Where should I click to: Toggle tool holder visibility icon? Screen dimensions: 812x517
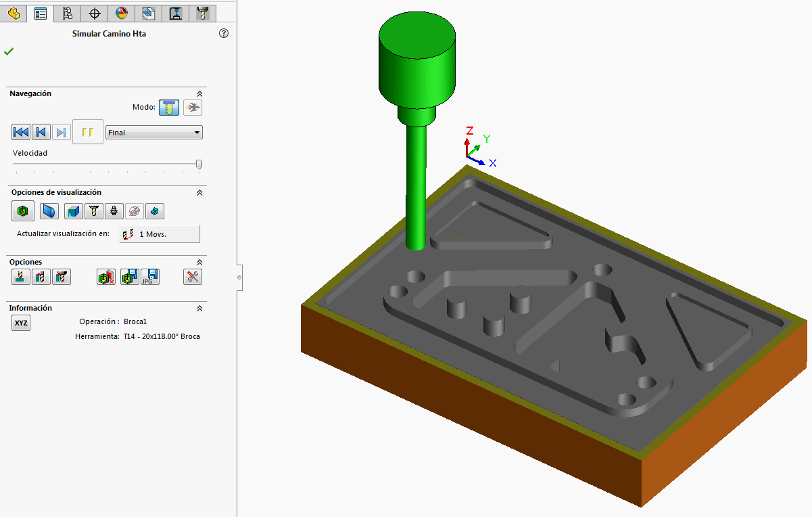pos(114,211)
